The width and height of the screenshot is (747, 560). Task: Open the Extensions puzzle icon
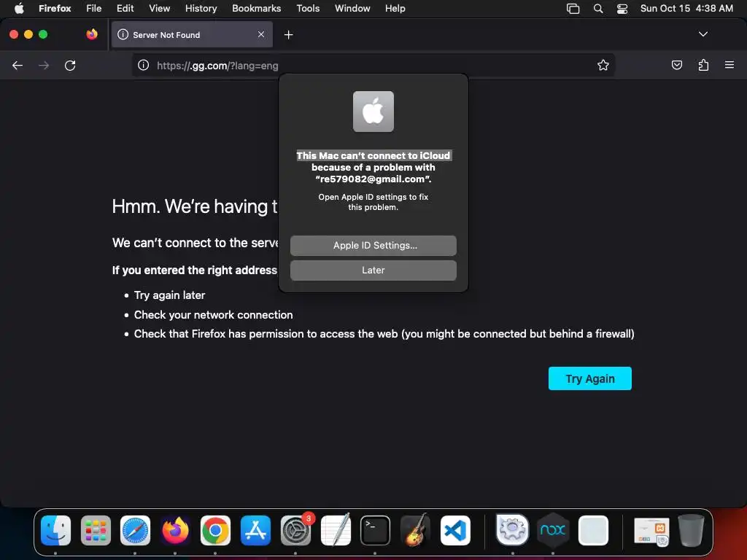pos(703,65)
